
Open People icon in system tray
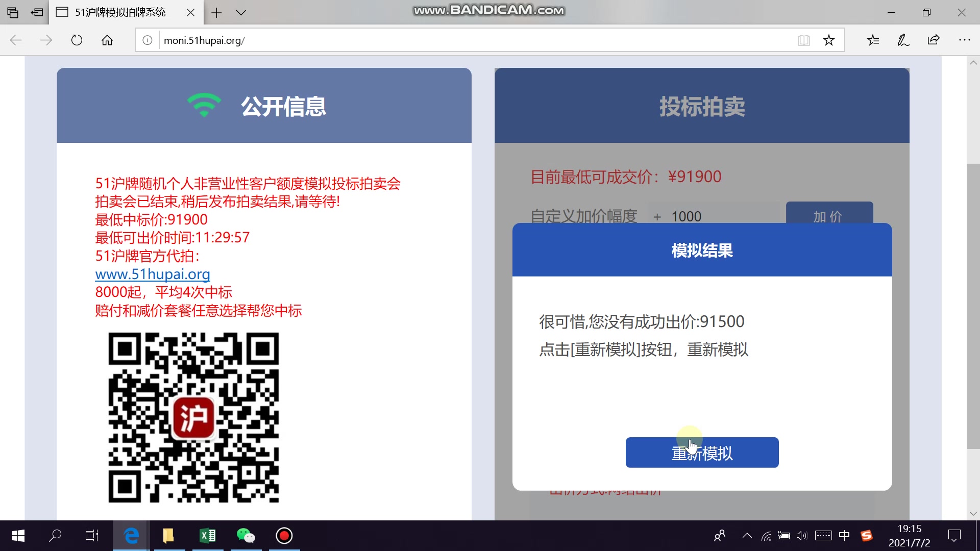tap(720, 536)
